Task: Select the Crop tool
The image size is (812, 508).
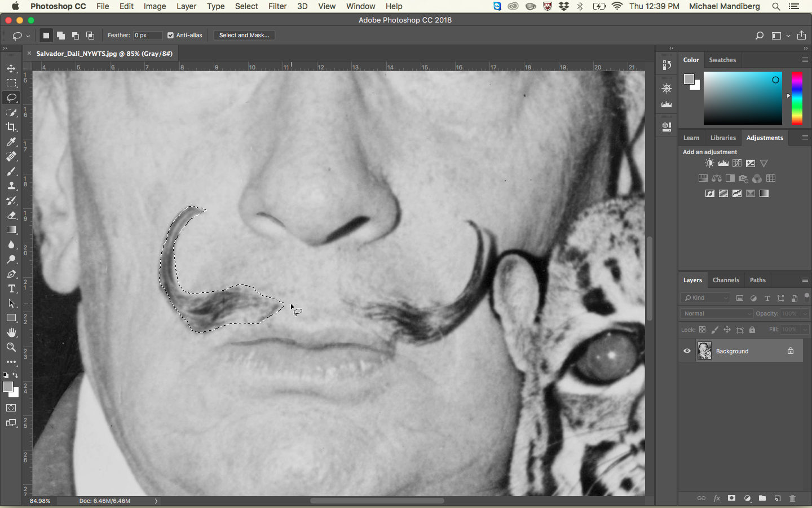Action: click(x=11, y=127)
